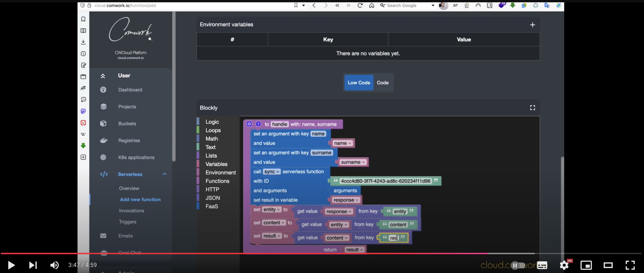Image resolution: width=644 pixels, height=273 pixels.
Task: Click the Dashboard item in left sidebar
Action: click(x=130, y=89)
